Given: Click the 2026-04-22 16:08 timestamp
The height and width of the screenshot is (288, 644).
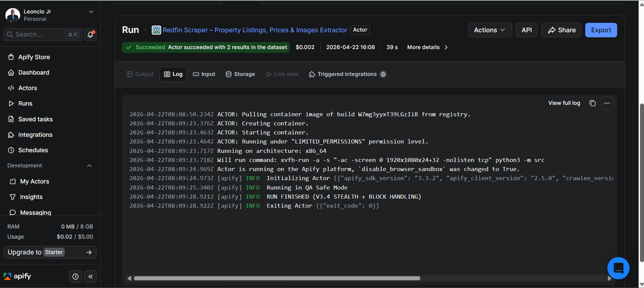Looking at the screenshot, I should 351,47.
